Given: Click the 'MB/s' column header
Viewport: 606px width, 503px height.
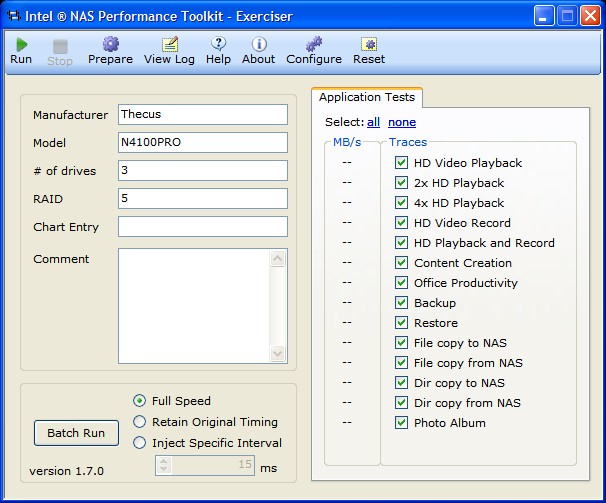Looking at the screenshot, I should tap(347, 142).
